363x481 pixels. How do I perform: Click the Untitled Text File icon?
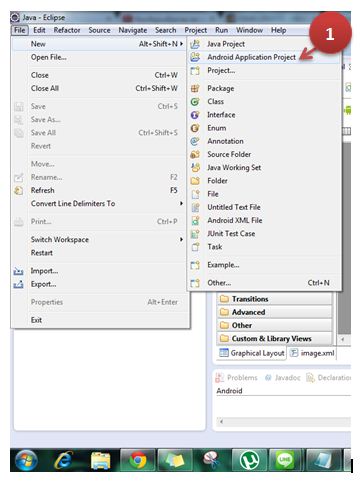pos(195,207)
